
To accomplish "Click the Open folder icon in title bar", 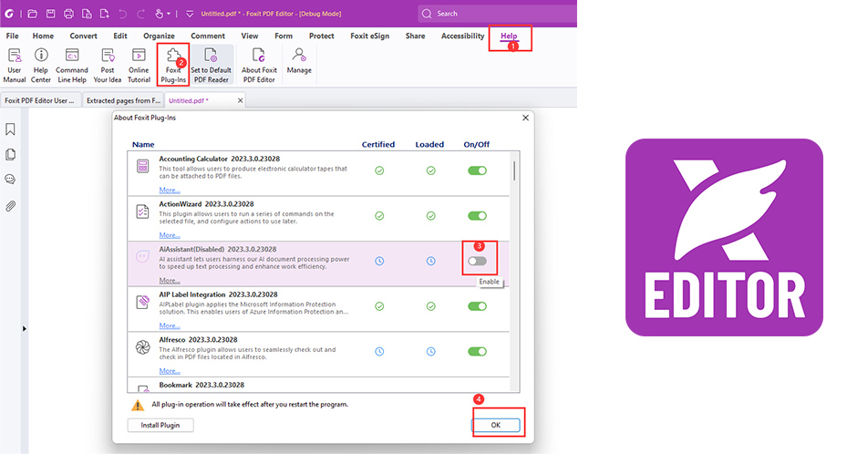I will (x=33, y=14).
